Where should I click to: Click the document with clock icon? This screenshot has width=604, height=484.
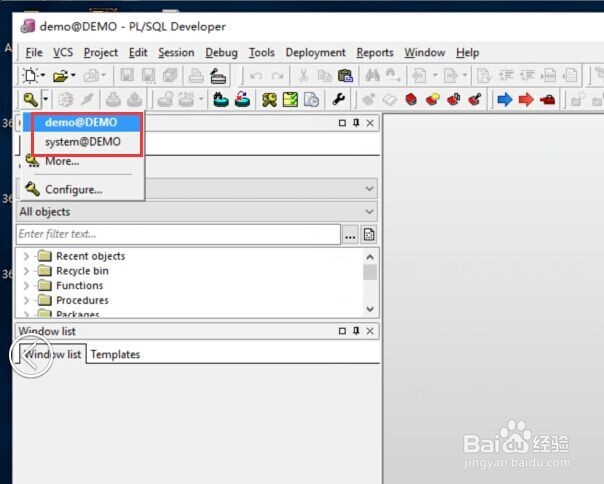coord(311,100)
